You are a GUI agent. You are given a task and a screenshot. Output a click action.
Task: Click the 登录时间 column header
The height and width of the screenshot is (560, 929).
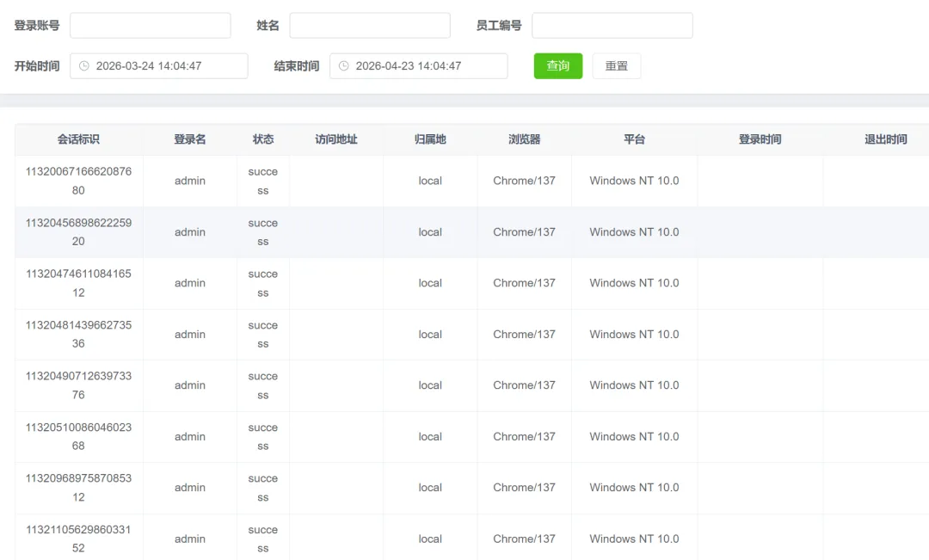(760, 139)
